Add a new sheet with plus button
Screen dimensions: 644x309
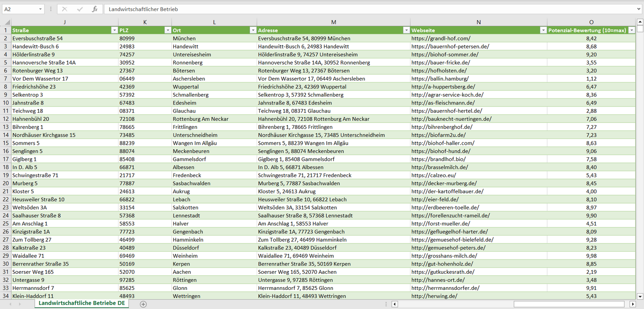point(143,304)
